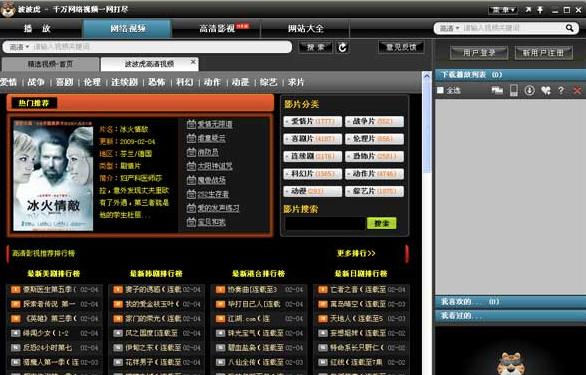Click the green 搜索 button under 影片搜索
Viewport: 586px width, 375px height.
tap(382, 223)
